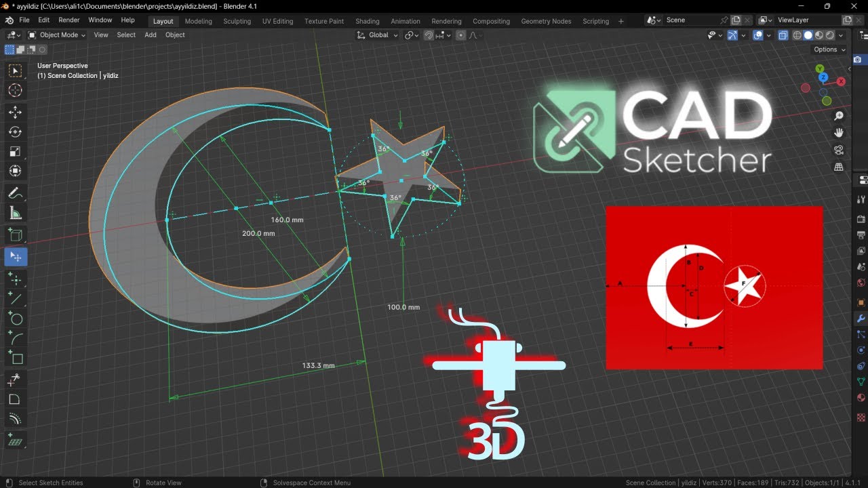868x488 pixels.
Task: Choose the sketch Add Point tool
Action: coord(15,279)
